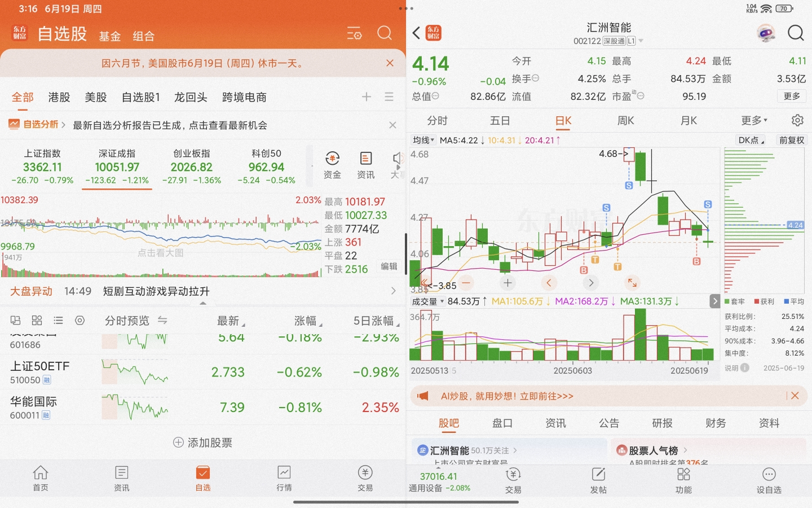Select the split-panel layout icon above stock list
The image size is (812, 508).
(16, 321)
